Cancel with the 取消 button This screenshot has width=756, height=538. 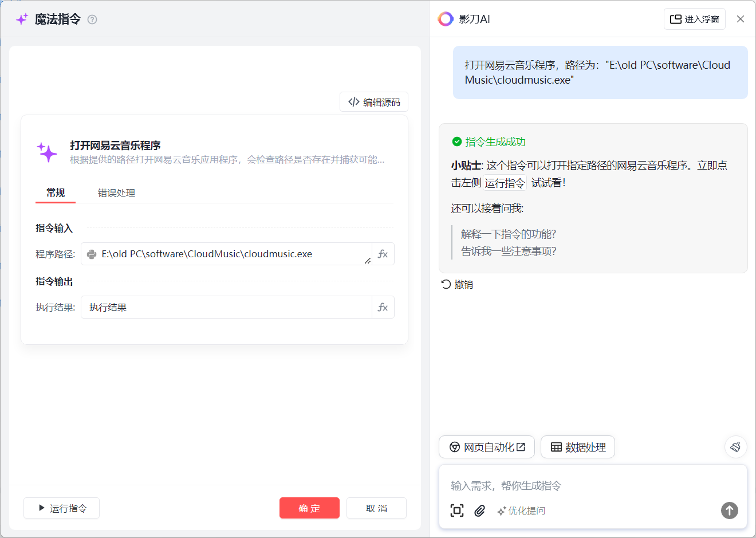coord(376,508)
